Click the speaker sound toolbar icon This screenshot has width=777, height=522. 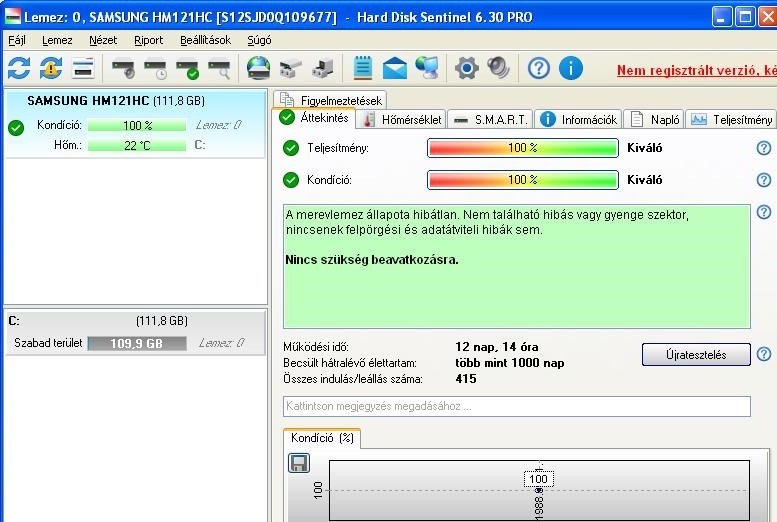point(499,68)
